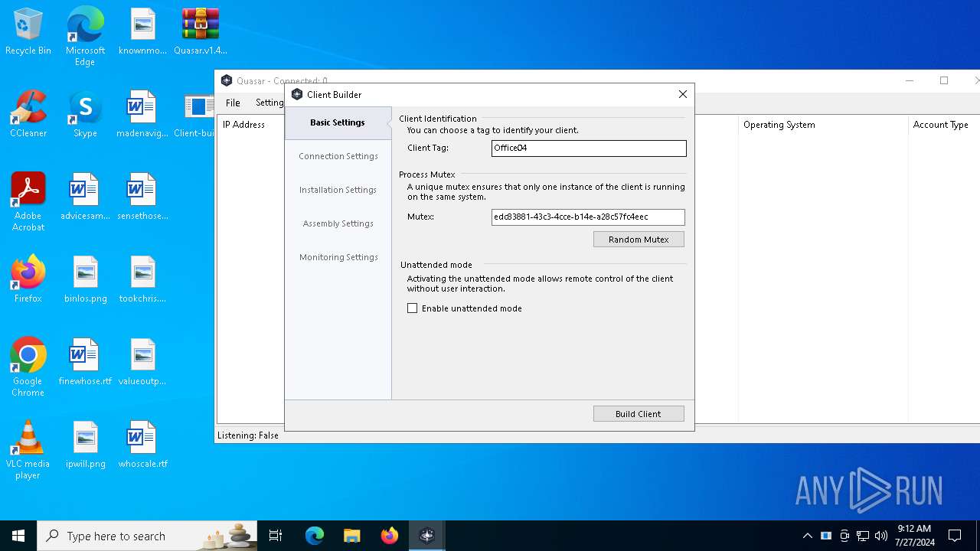Switch to Basic Settings tab
The image size is (980, 551).
pos(338,122)
